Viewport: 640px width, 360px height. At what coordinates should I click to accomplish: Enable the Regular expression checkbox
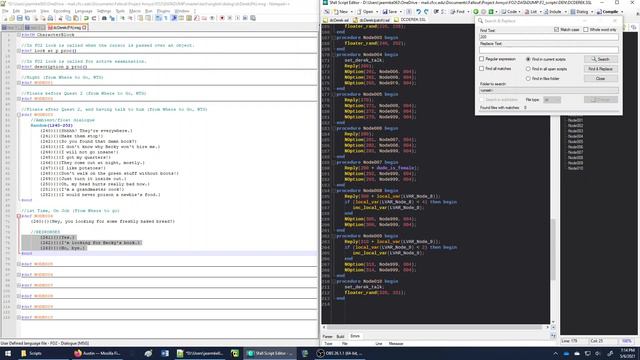pos(482,59)
